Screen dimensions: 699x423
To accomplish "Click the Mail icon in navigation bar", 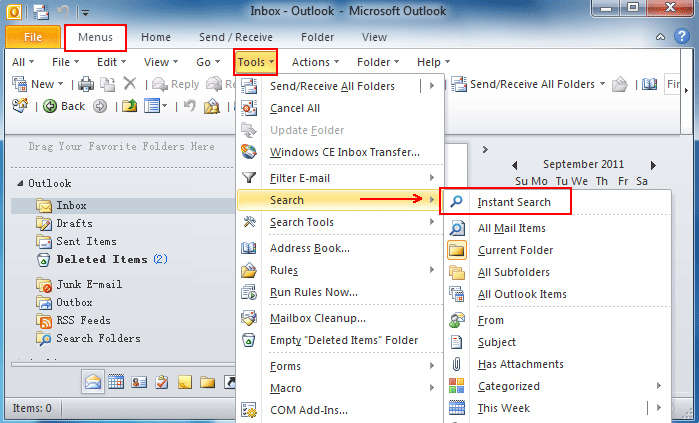I will [x=92, y=382].
